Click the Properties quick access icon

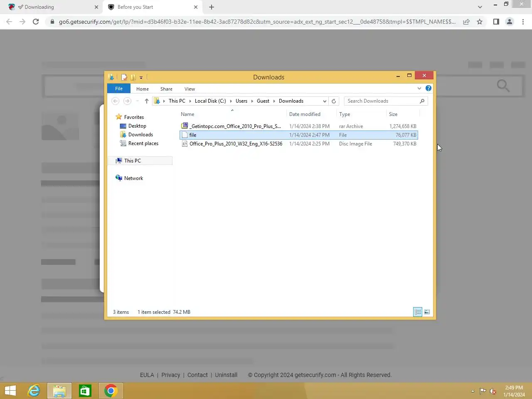[124, 77]
